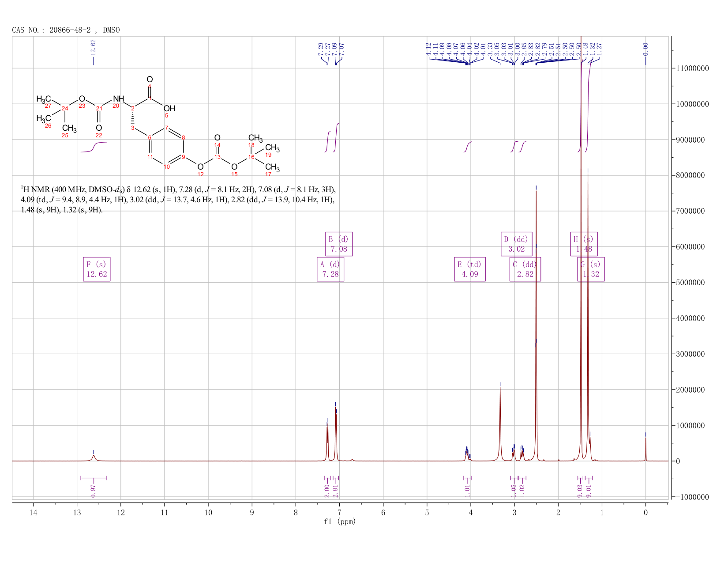Click the integral value 9.03
Image resolution: width=728 pixels, height=563 pixels.
(x=580, y=491)
